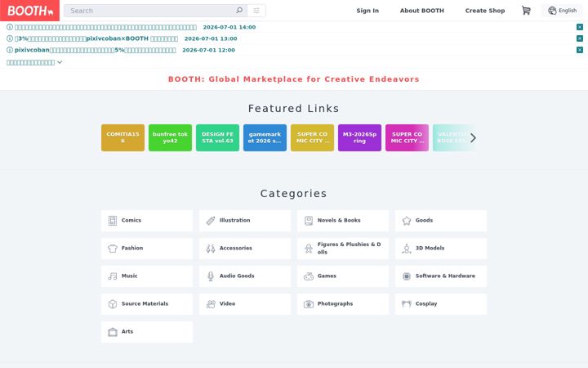Click the BOOTH logo
The image size is (588, 368).
(29, 11)
